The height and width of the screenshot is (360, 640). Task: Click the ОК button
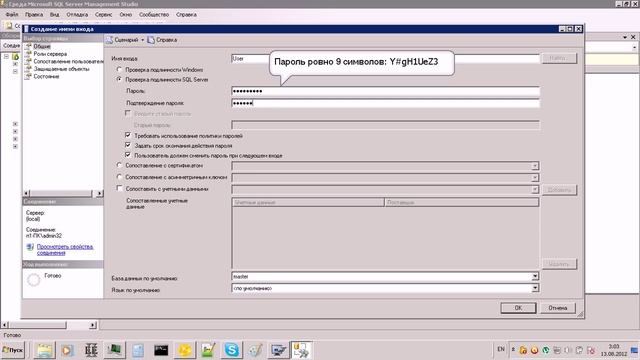click(518, 308)
